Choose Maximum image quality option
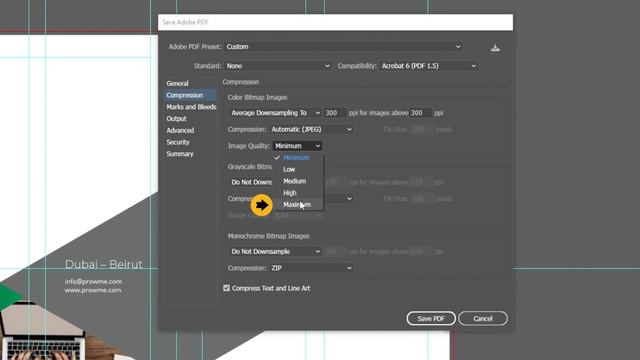 point(298,205)
